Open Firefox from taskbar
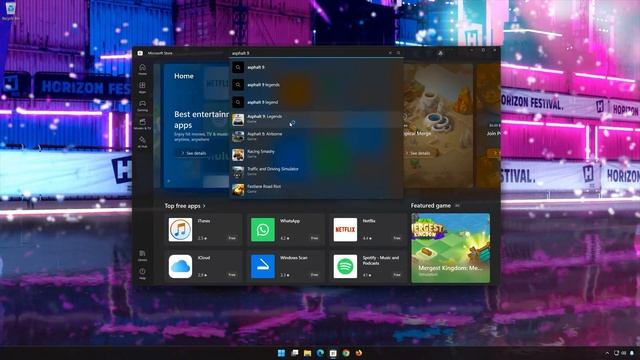640x360 pixels. (359, 353)
